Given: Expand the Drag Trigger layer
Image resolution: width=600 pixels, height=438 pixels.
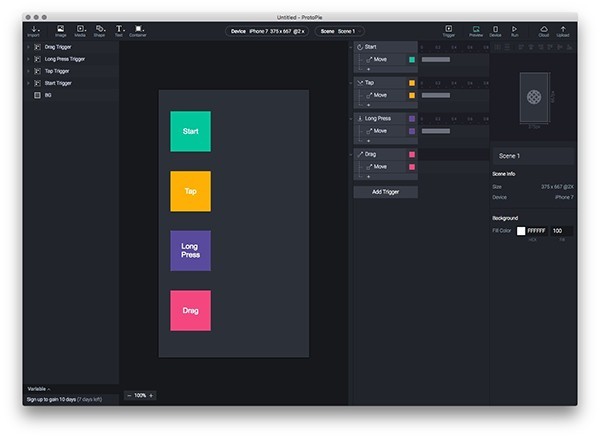Looking at the screenshot, I should pos(28,47).
